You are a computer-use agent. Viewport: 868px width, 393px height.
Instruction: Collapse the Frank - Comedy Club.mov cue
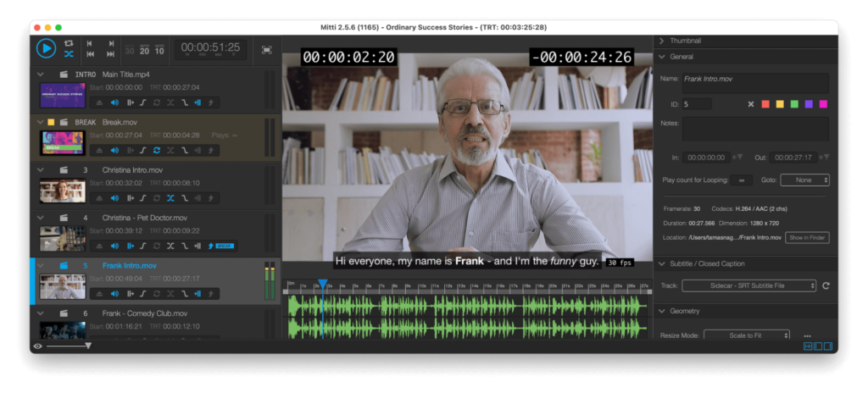tap(40, 313)
